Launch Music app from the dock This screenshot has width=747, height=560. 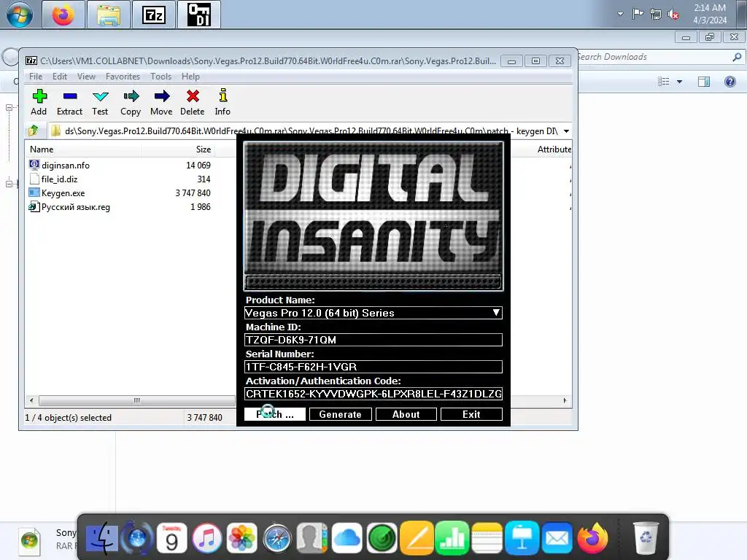(206, 539)
